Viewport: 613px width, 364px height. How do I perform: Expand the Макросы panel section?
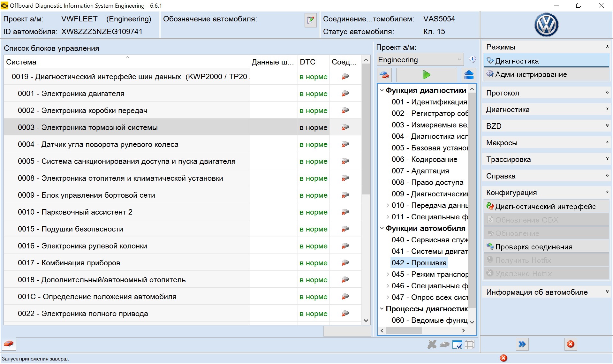(x=546, y=143)
